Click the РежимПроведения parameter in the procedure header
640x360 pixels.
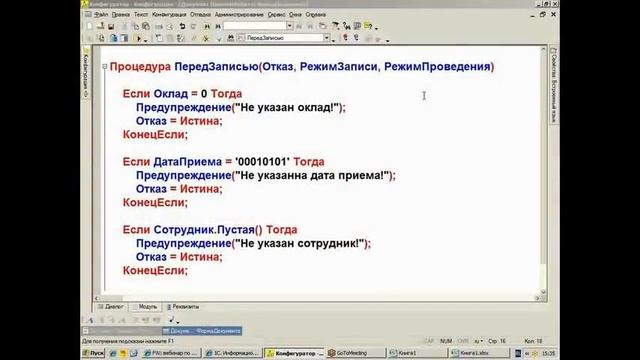click(x=437, y=67)
